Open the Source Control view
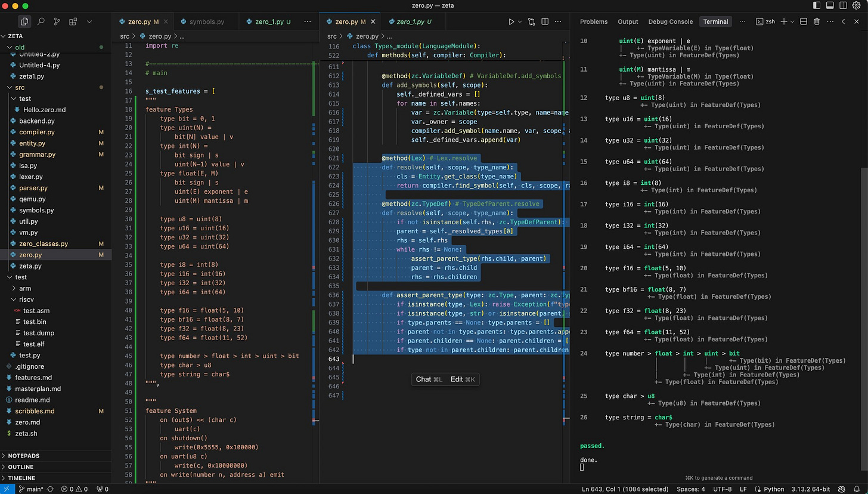Image resolution: width=868 pixels, height=494 pixels. pyautogui.click(x=57, y=21)
